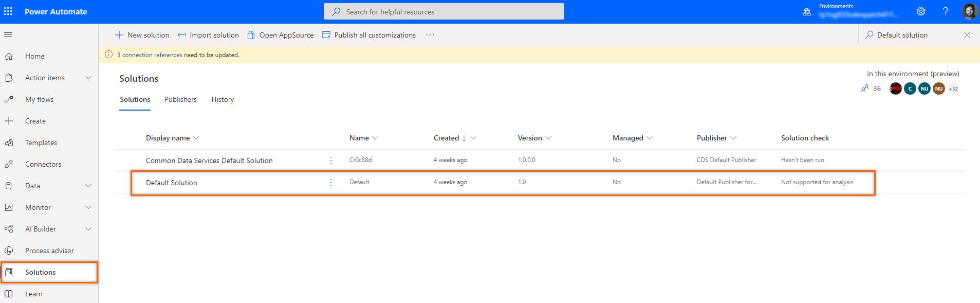Viewport: 980px width, 303px height.
Task: Collapse the left navigation hamburger menu
Action: [x=8, y=35]
